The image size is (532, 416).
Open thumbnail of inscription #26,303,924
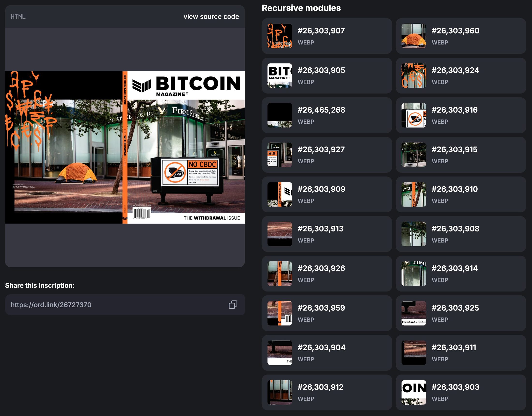point(414,76)
